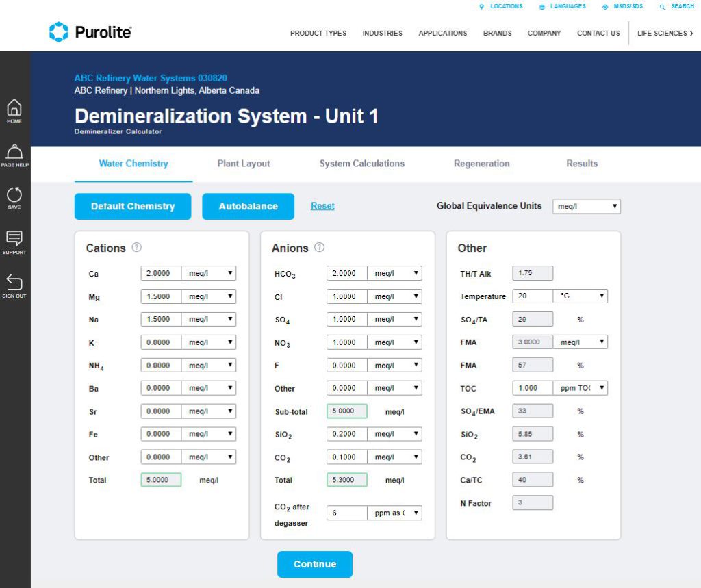Open the Product Types menu
Image resolution: width=701 pixels, height=588 pixels.
pyautogui.click(x=318, y=33)
